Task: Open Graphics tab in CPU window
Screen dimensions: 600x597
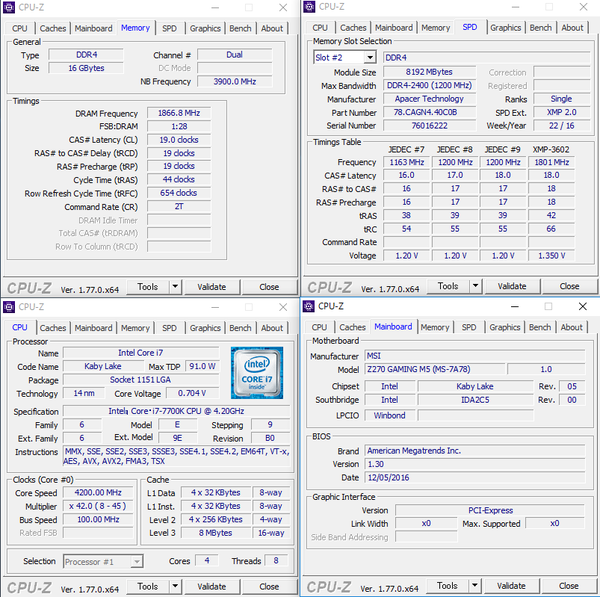Action: tap(205, 328)
